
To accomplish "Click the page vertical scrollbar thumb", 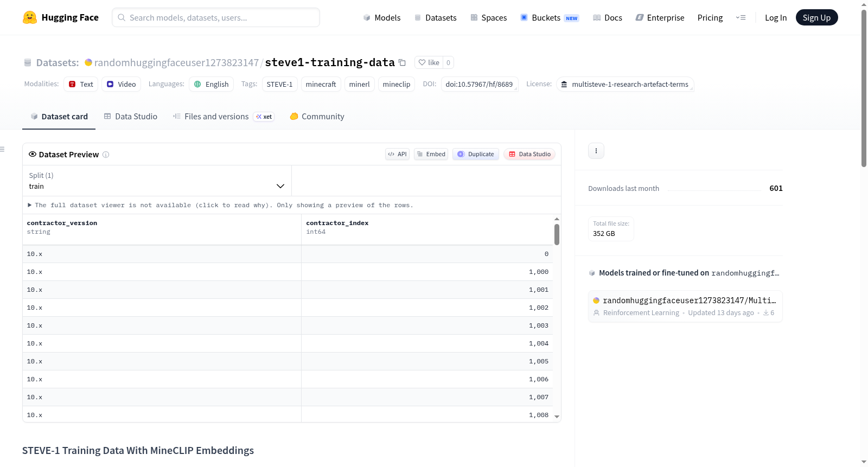I will pos(864,88).
